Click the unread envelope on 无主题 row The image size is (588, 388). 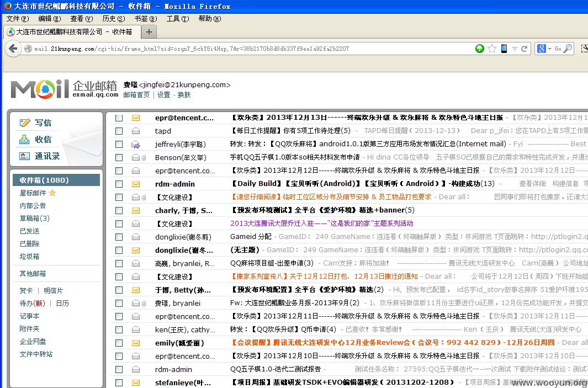click(136, 251)
